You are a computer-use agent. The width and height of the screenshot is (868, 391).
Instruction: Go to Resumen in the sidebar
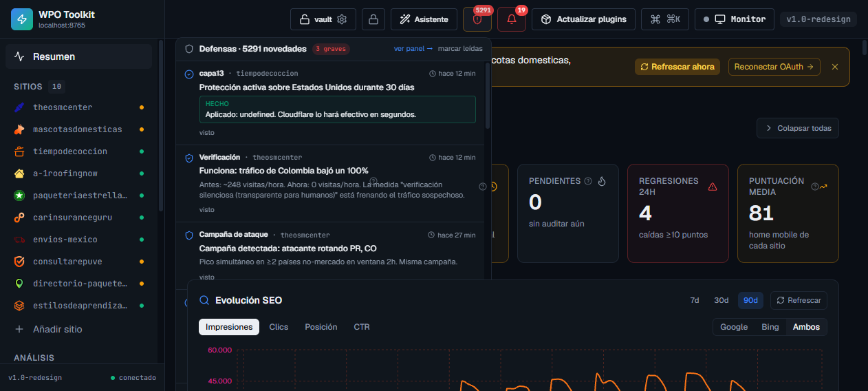[x=78, y=56]
